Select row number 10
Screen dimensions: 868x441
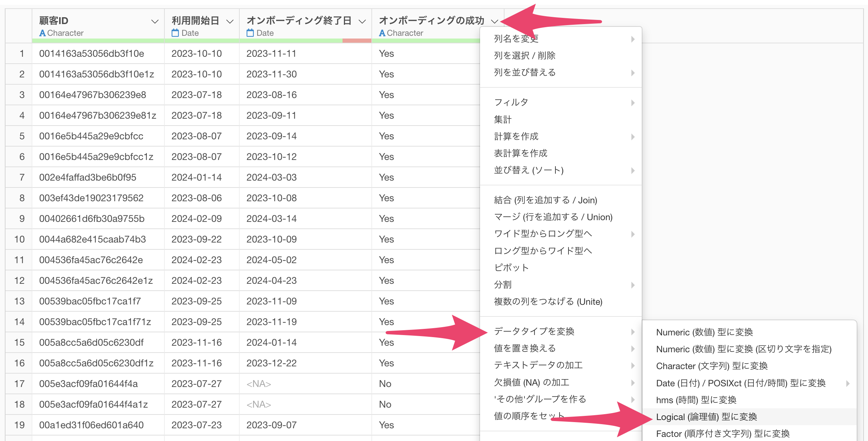[20, 239]
